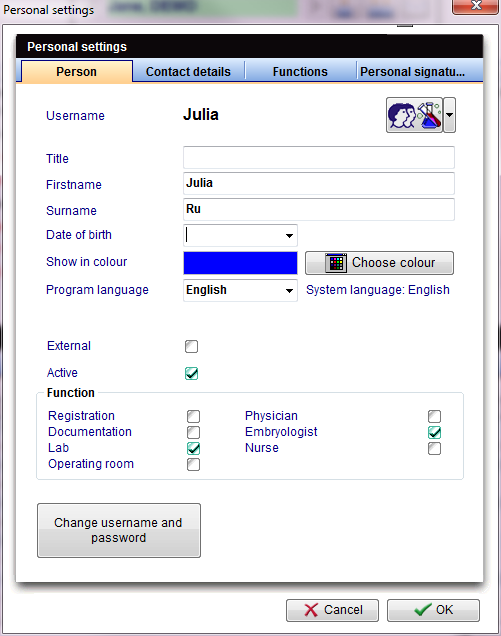Enable the External checkbox
The height and width of the screenshot is (636, 501).
pyautogui.click(x=191, y=346)
